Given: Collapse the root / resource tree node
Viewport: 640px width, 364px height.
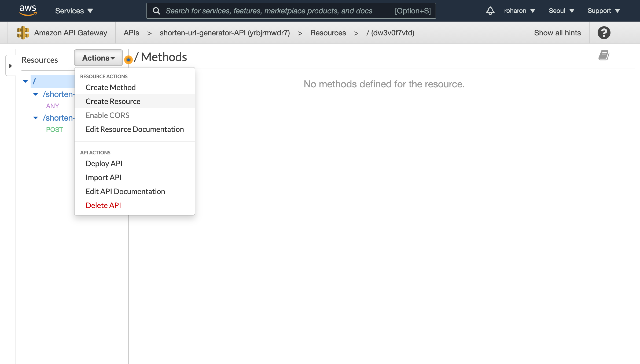Looking at the screenshot, I should (x=25, y=81).
